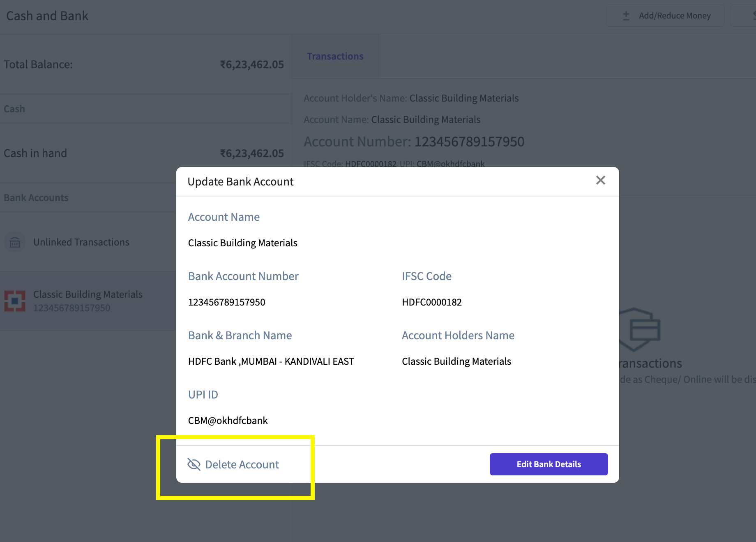The height and width of the screenshot is (542, 756).
Task: Click the empty transactions card icon
Action: [639, 329]
